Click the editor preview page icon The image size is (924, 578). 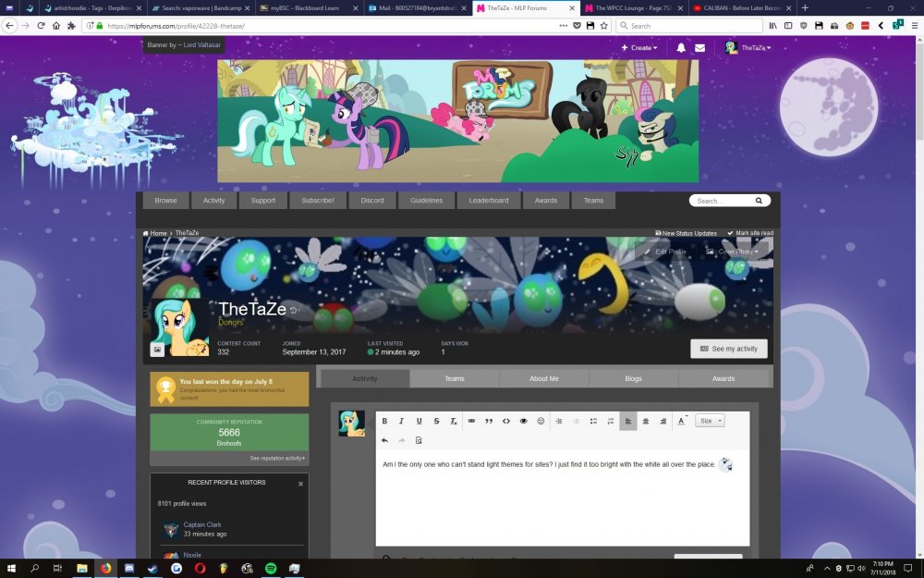[x=419, y=440]
